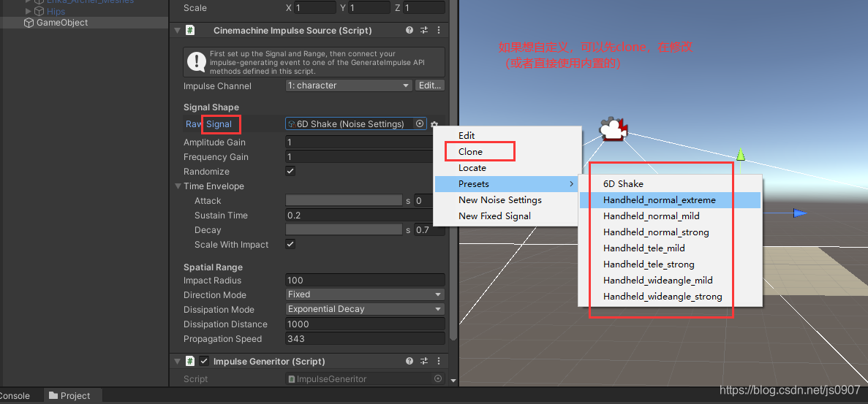Select the 6D Shake preset

pos(671,183)
